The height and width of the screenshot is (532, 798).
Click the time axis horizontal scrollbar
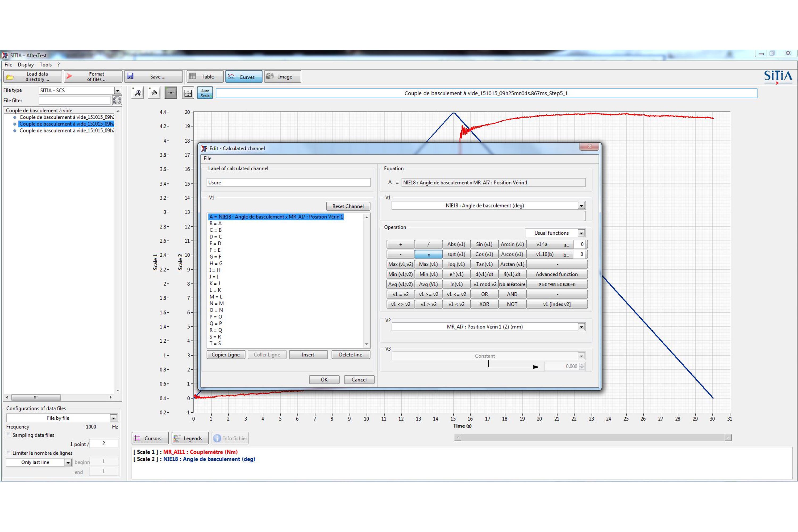[x=592, y=438]
